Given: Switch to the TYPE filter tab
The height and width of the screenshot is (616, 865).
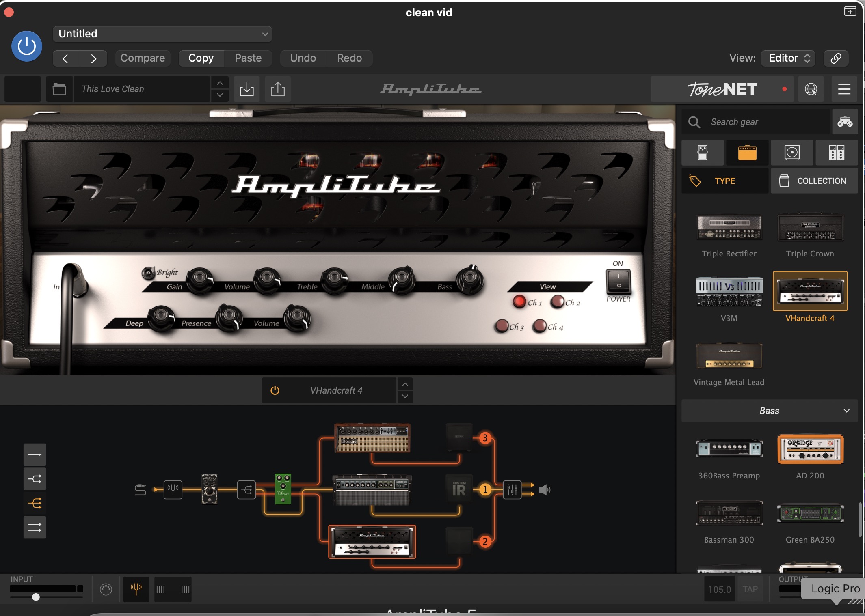Looking at the screenshot, I should pos(725,181).
